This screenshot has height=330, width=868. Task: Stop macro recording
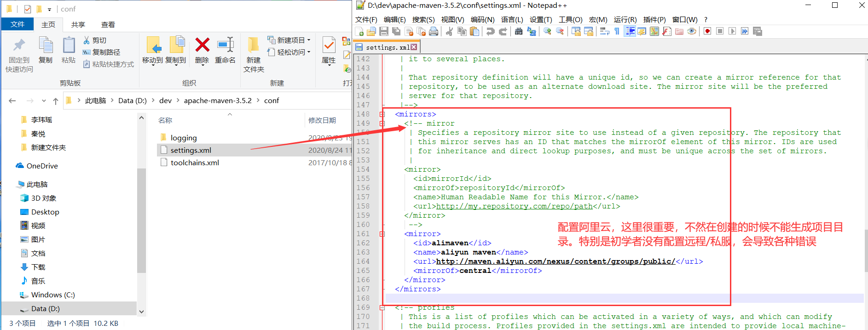point(720,31)
